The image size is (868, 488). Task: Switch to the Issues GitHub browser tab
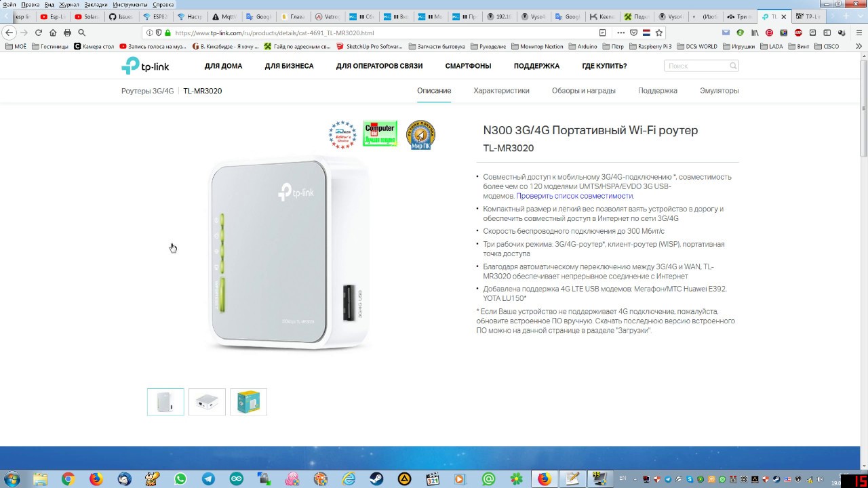121,16
